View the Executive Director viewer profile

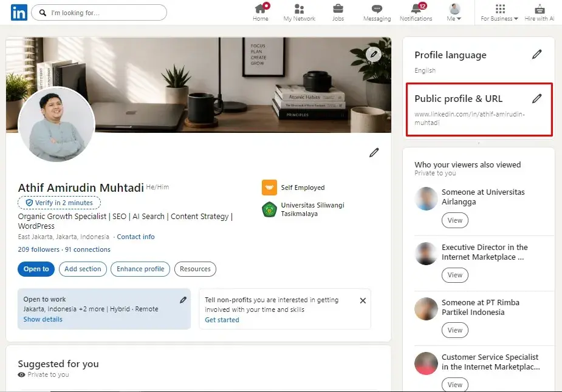point(455,275)
